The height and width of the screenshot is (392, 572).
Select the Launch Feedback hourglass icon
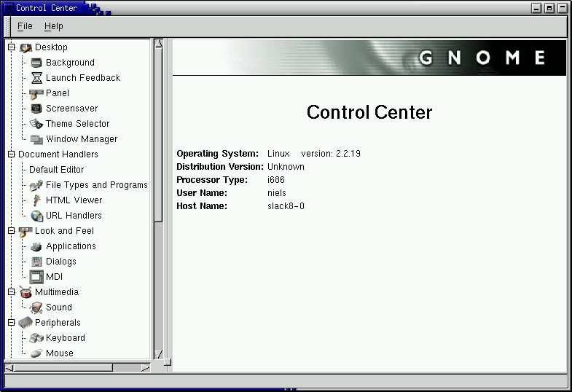pyautogui.click(x=36, y=78)
